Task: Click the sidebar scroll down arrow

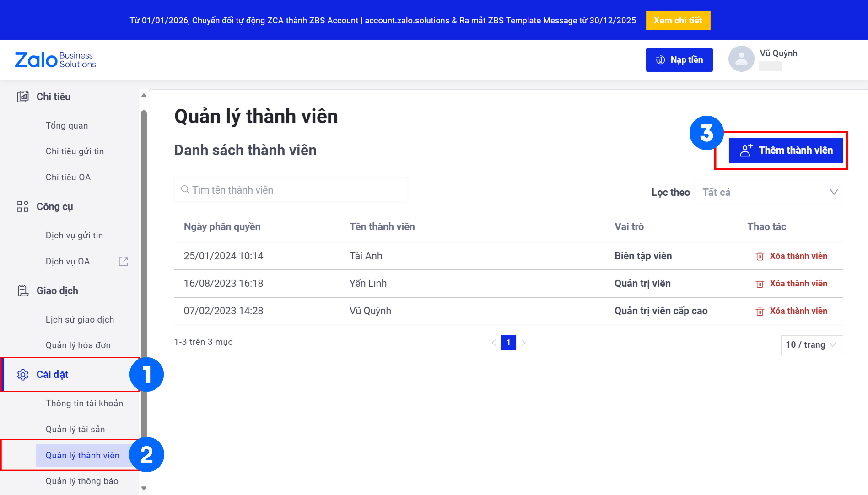Action: point(144,488)
